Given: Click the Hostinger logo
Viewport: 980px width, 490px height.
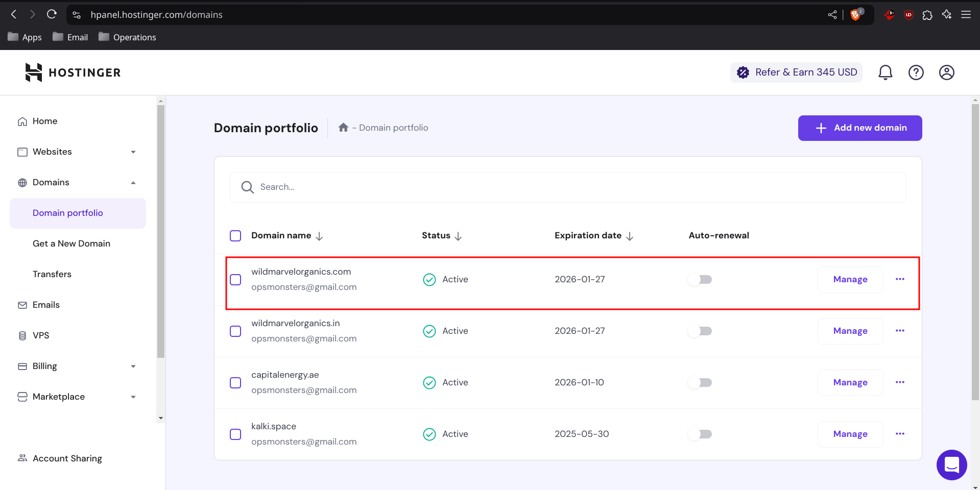Looking at the screenshot, I should tap(73, 72).
